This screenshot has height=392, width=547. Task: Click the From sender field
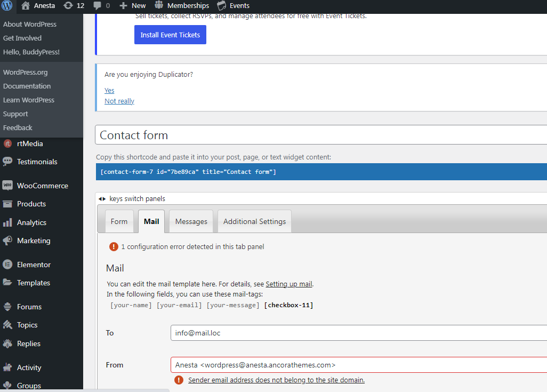(x=359, y=365)
